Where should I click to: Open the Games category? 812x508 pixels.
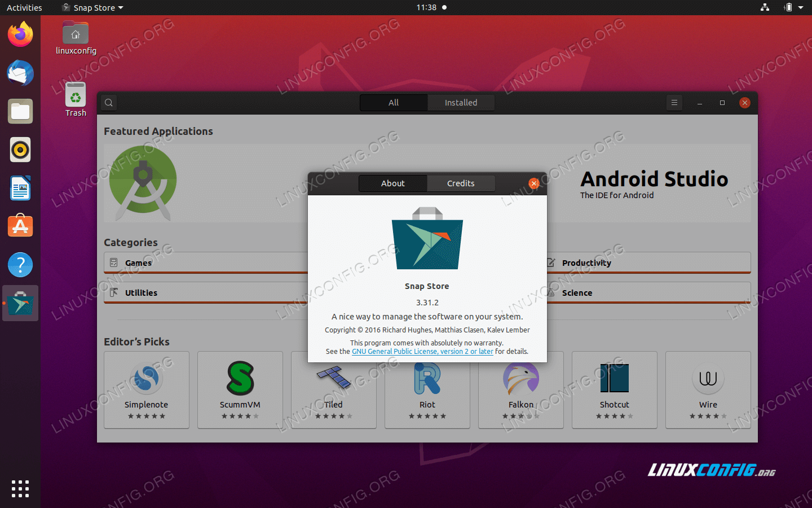(206, 263)
